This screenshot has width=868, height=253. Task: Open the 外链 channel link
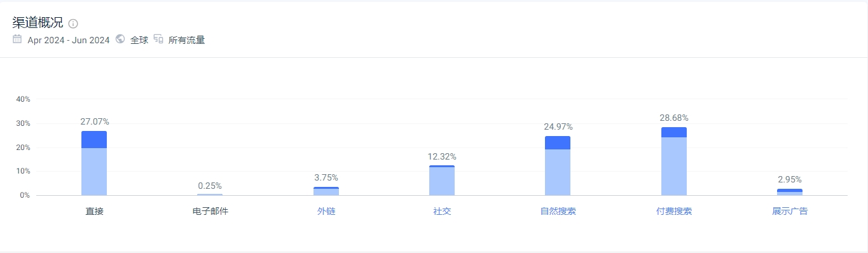tap(326, 211)
